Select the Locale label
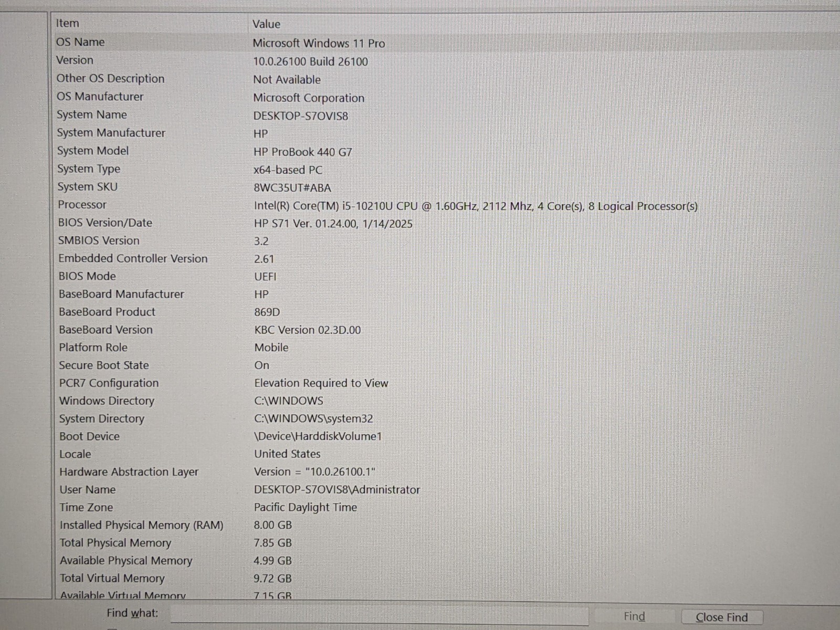Image resolution: width=840 pixels, height=630 pixels. 75,454
